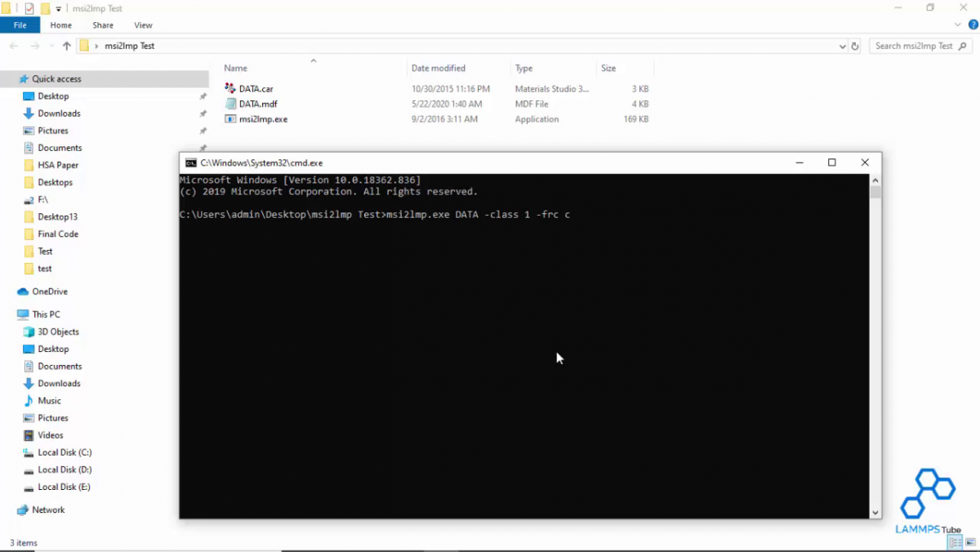Viewport: 980px width, 552px height.
Task: Open the recent locations dropdown arrow
Action: coord(51,47)
